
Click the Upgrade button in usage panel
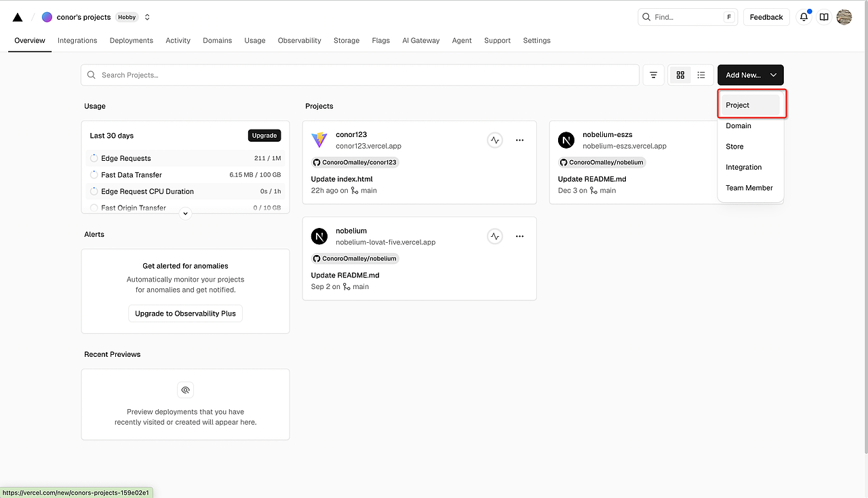click(264, 135)
